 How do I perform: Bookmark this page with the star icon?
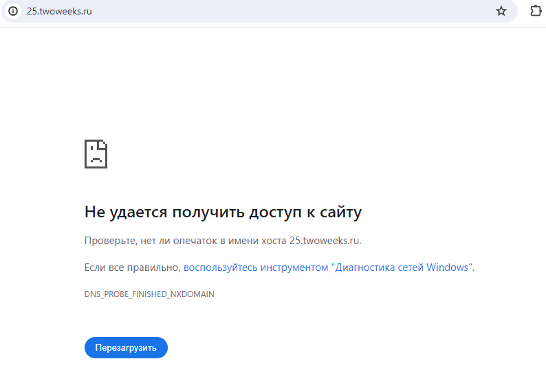click(x=501, y=11)
